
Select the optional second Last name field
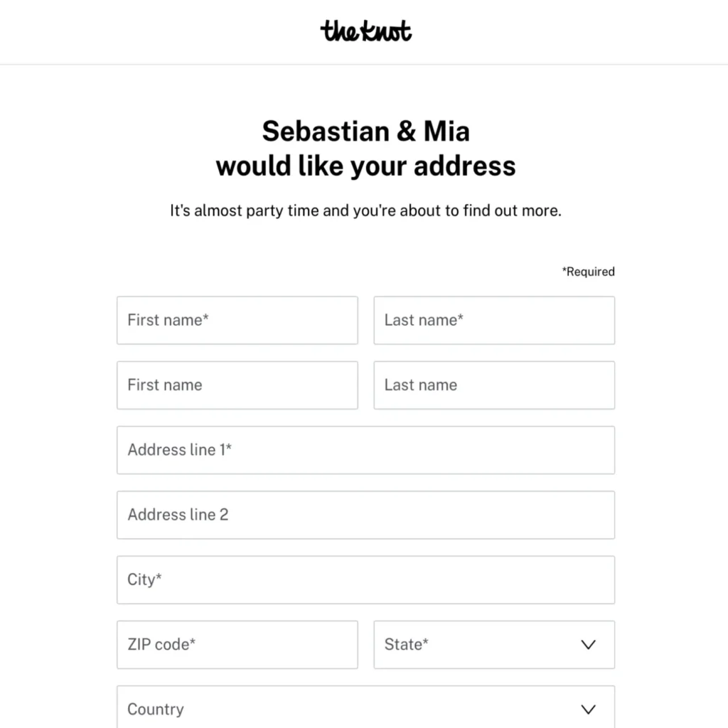494,385
